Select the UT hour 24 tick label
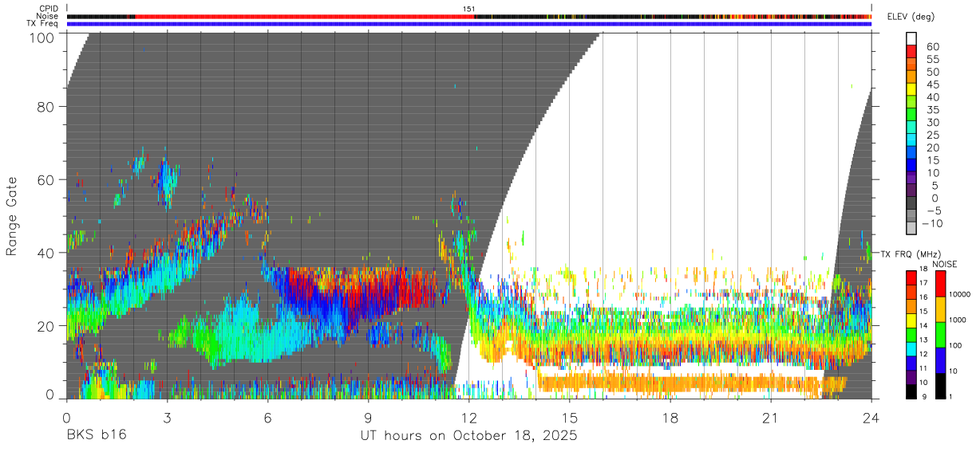This screenshot has width=980, height=452. (x=871, y=417)
